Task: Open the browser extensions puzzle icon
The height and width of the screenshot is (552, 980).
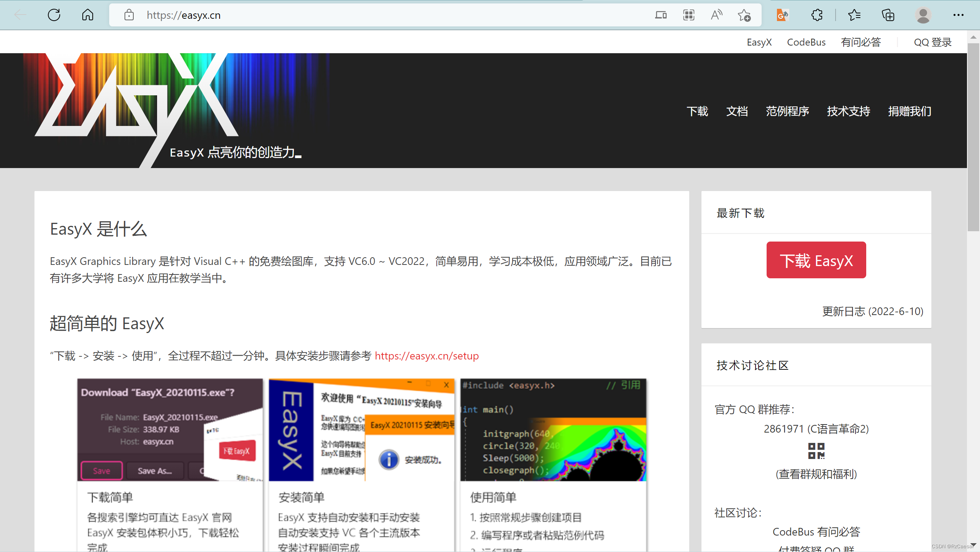Action: [817, 15]
